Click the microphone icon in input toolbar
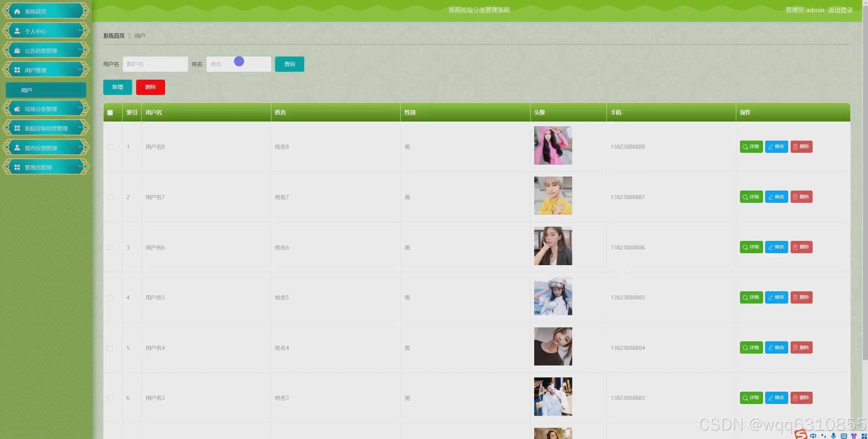Screen dimensions: 868x439 (833, 436)
